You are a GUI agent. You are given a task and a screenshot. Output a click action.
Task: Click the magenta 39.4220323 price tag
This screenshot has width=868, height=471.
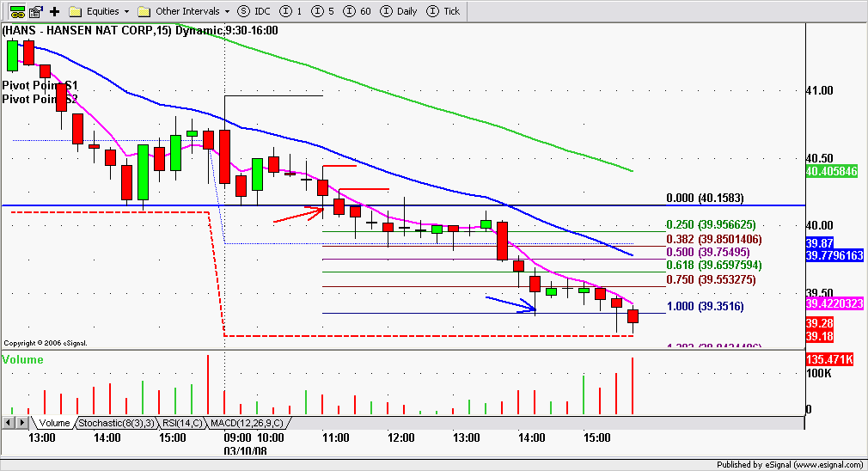click(x=834, y=303)
